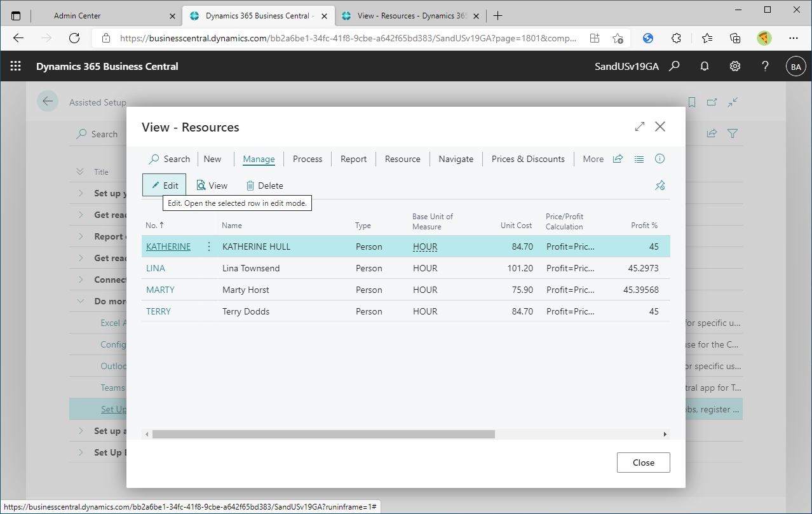Unpin the Manage action bar with the pushpin icon
Viewport: 812px width, 514px height.
660,185
